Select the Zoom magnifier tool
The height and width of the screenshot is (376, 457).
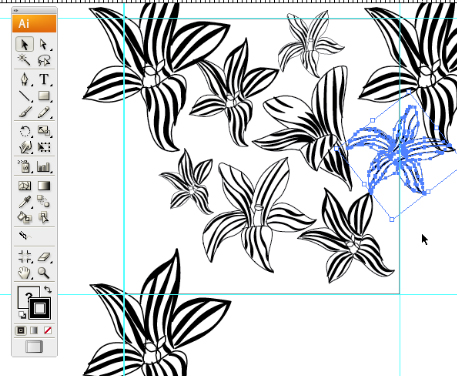(44, 273)
